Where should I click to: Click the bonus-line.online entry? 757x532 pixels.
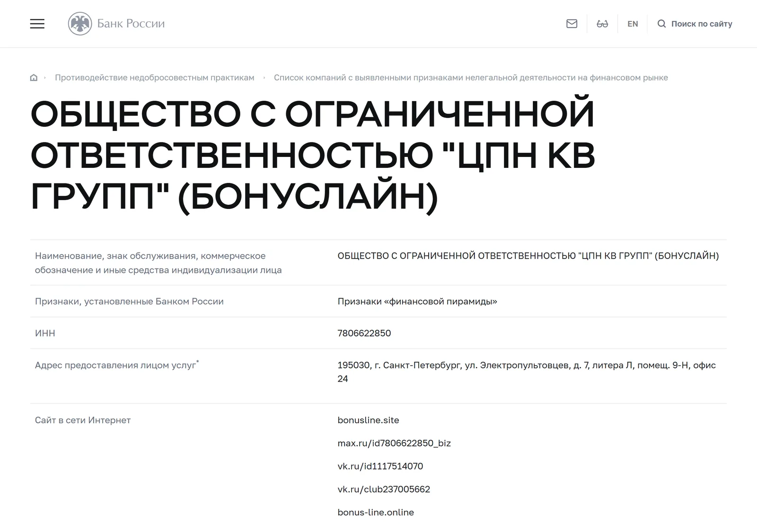click(x=376, y=512)
